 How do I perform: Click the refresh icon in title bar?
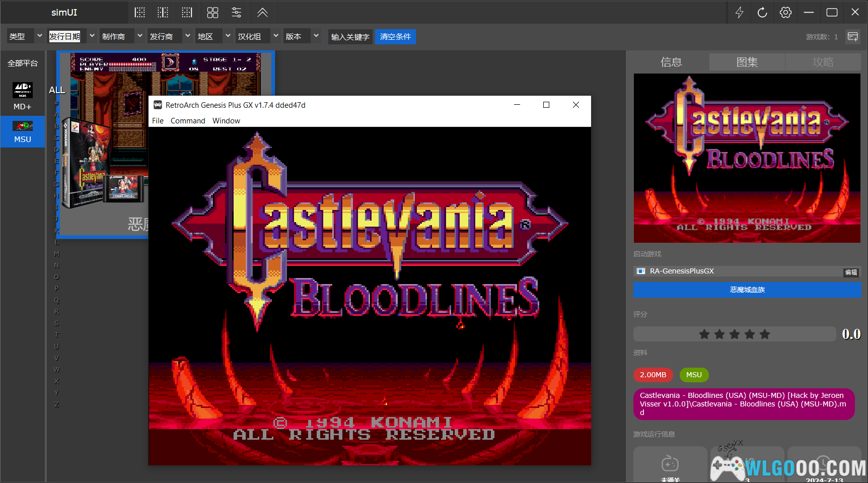[x=762, y=13]
